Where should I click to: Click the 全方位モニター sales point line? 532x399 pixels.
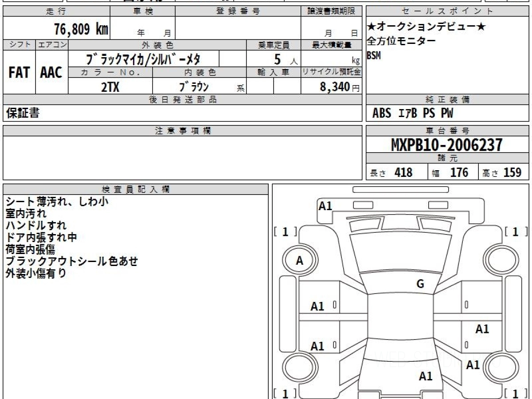pos(401,41)
